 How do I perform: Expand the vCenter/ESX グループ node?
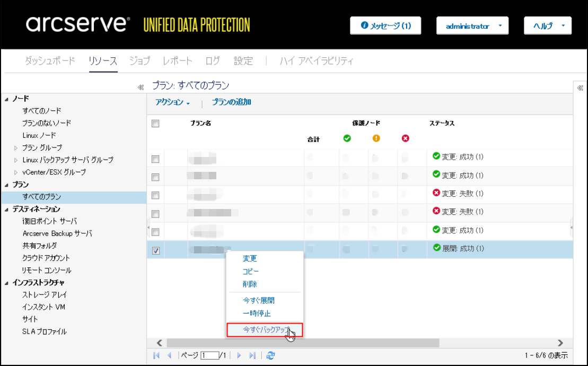click(16, 172)
